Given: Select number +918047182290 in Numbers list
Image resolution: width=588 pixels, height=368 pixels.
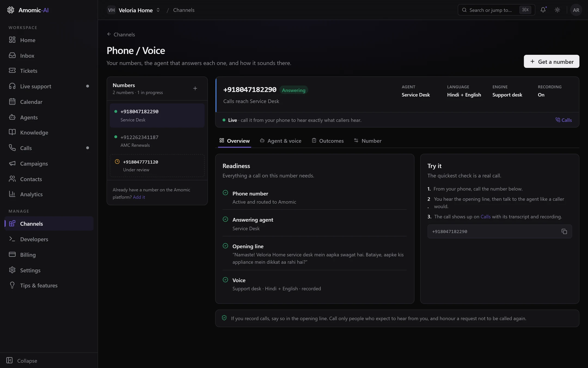Looking at the screenshot, I should coord(157,115).
